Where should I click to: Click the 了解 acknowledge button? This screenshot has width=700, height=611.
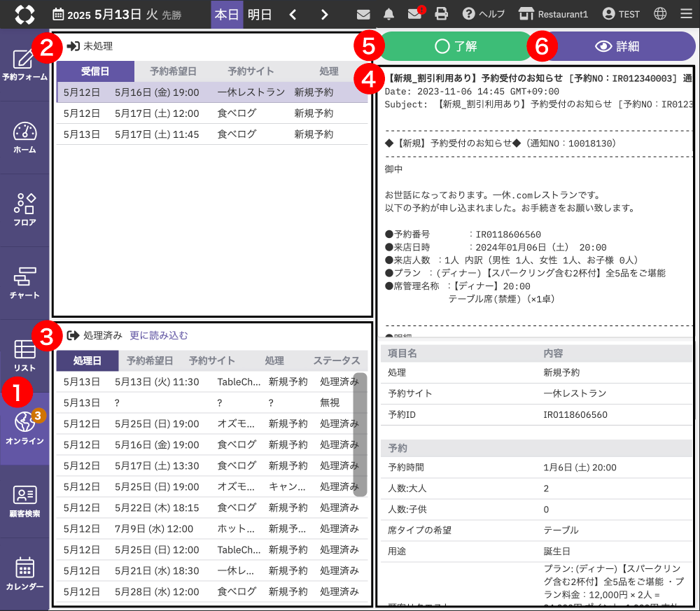(456, 46)
